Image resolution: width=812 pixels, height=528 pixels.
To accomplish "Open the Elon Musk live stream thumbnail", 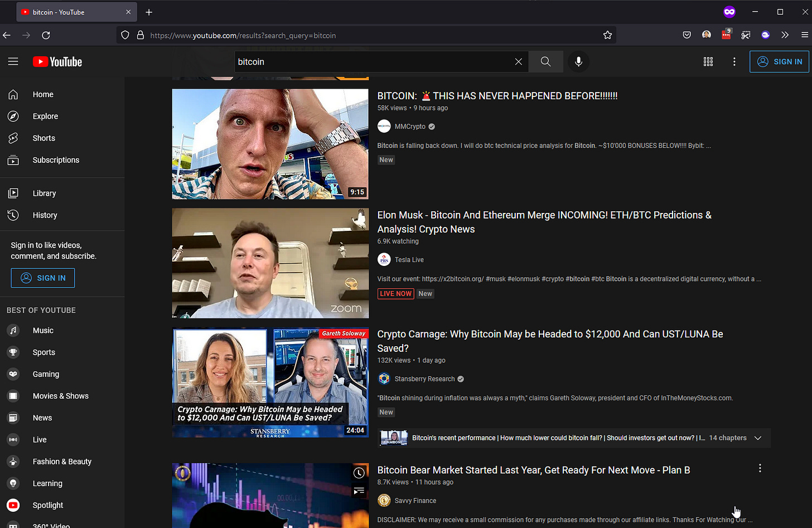I will pyautogui.click(x=270, y=263).
